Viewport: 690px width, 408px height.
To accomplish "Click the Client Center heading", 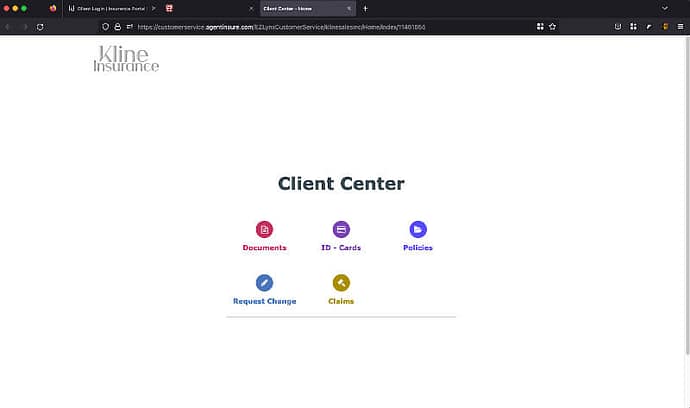I will click(x=341, y=184).
